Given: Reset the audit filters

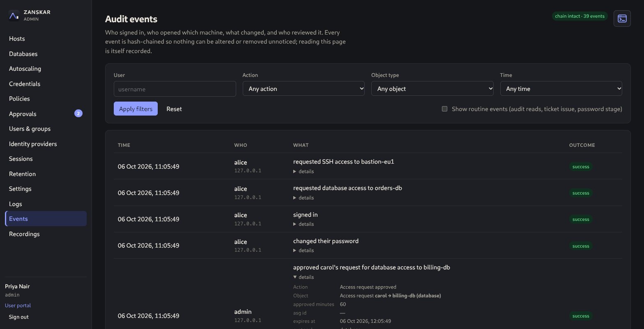Looking at the screenshot, I should [x=174, y=109].
